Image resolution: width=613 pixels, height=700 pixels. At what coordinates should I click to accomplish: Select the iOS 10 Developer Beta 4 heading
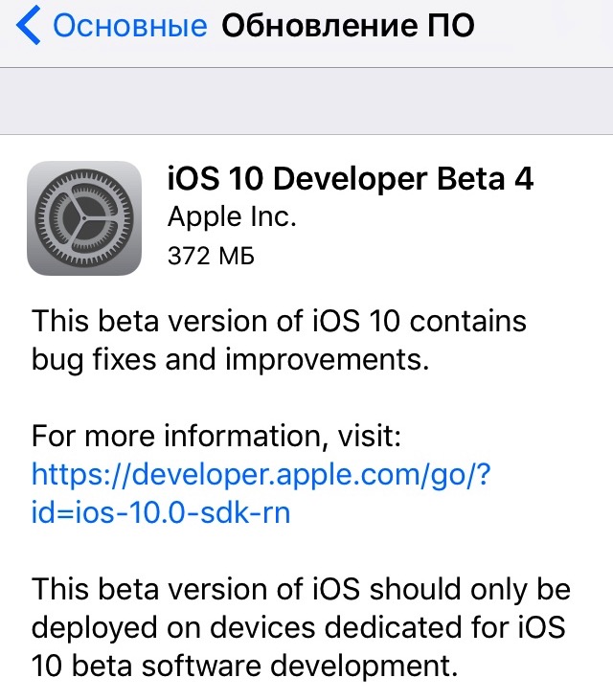350,180
